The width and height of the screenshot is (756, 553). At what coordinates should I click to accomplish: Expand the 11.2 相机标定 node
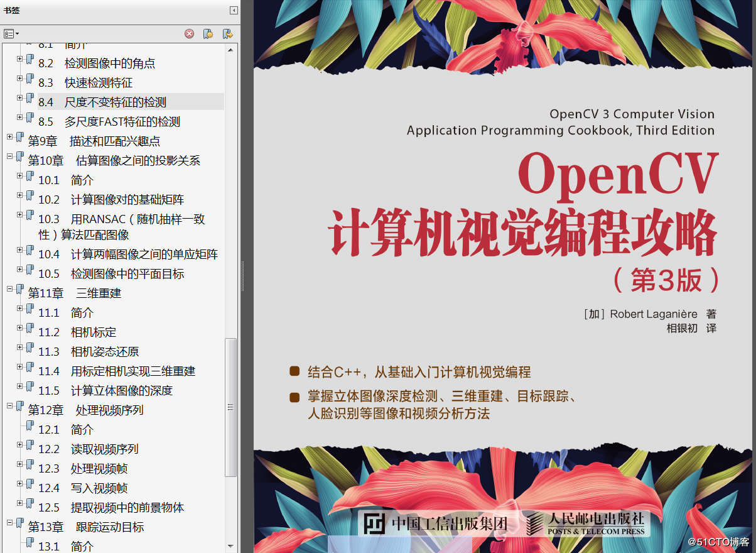(20, 328)
